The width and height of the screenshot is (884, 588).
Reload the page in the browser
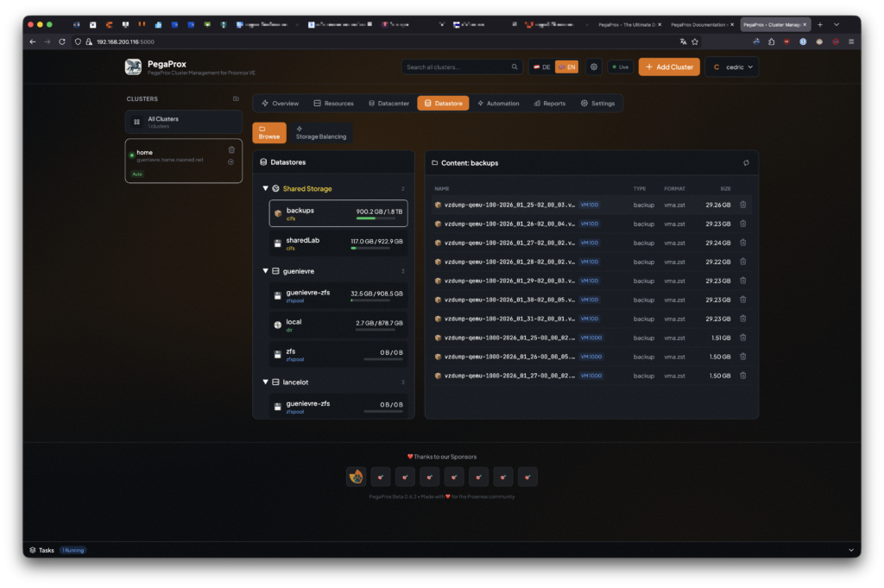(x=62, y=41)
